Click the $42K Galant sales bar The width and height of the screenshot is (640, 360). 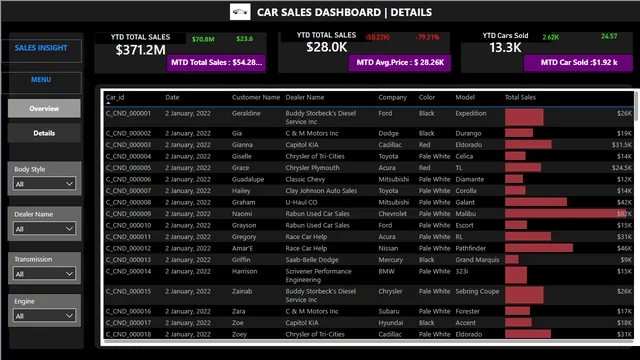(536, 202)
